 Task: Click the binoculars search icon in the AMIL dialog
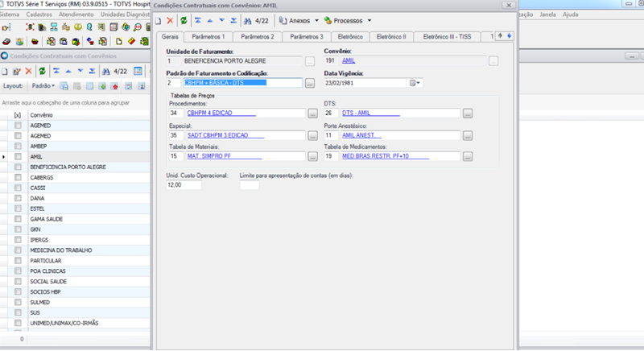(247, 20)
